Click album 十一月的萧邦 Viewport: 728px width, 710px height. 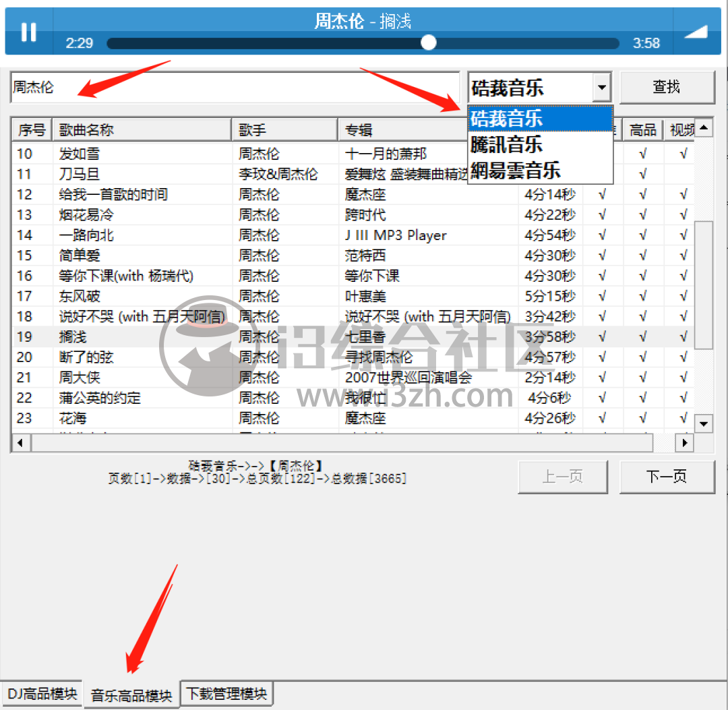click(386, 154)
